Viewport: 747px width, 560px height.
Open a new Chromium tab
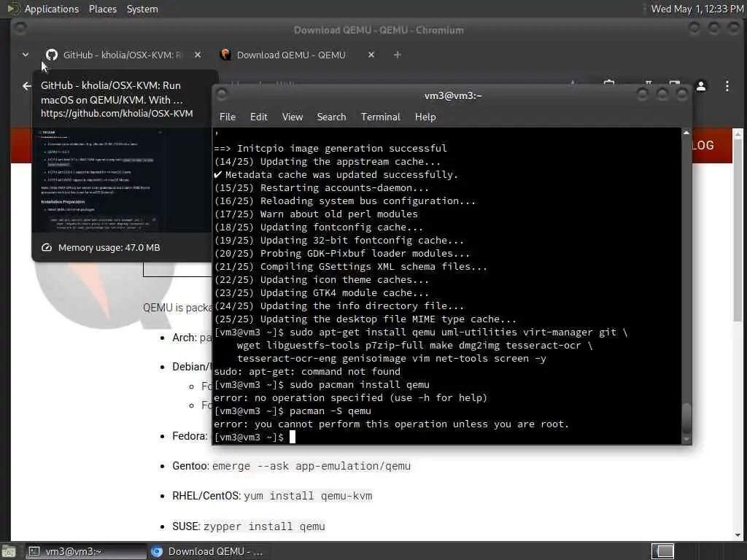coord(398,55)
